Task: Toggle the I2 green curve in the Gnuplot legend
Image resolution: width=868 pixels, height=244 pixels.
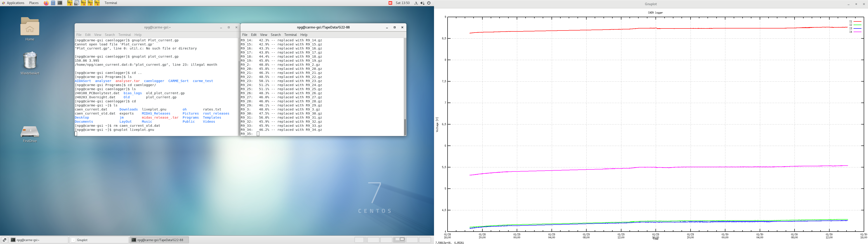Action: point(855,25)
